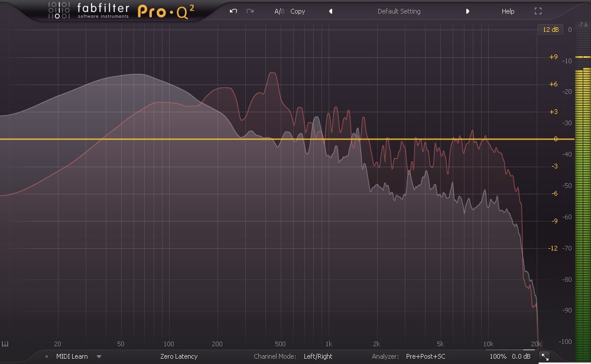Open Analyzer settings Pre+Post+SC
The height and width of the screenshot is (364, 591).
pyautogui.click(x=425, y=356)
